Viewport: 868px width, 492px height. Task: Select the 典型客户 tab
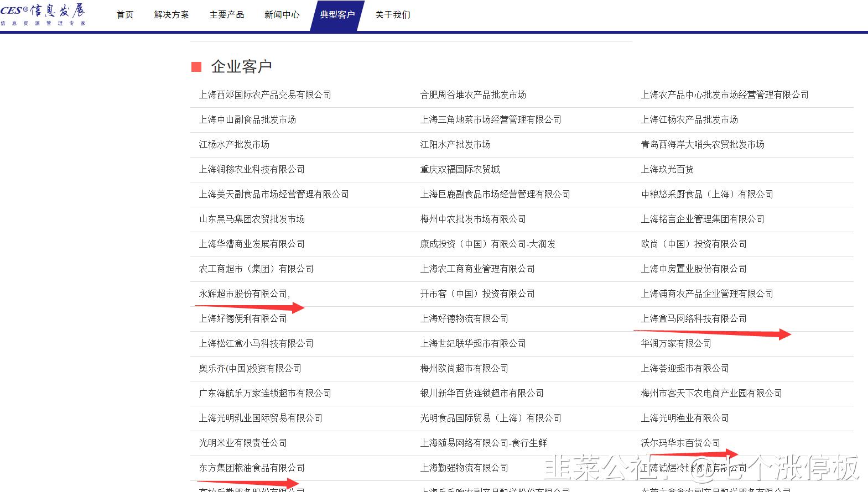337,15
